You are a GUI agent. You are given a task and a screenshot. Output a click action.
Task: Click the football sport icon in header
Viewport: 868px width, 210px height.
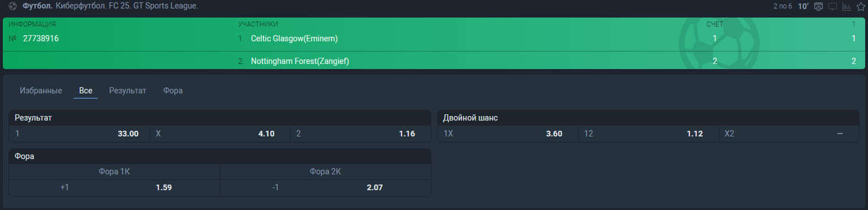pos(13,6)
